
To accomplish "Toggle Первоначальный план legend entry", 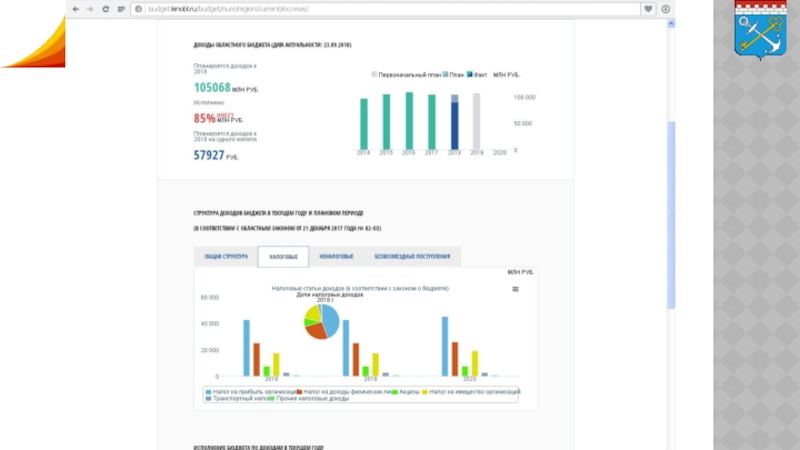I will point(406,74).
